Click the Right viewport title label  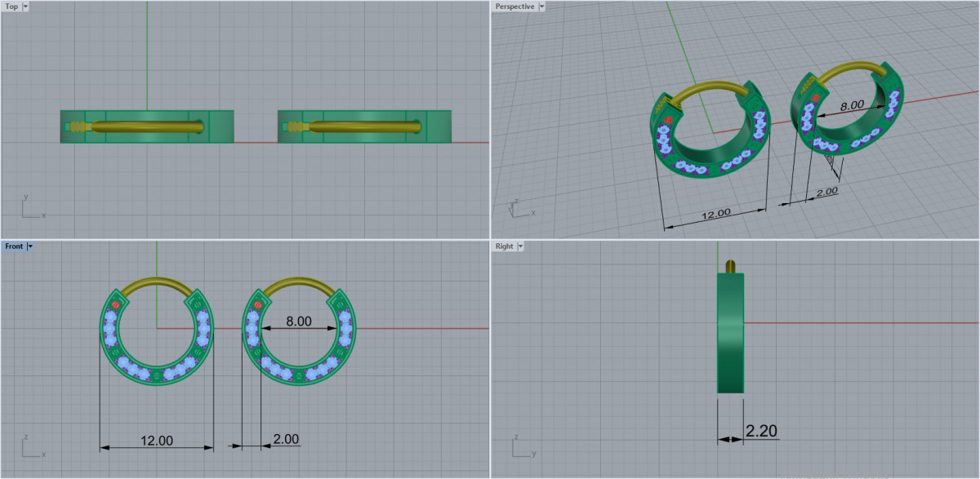click(504, 246)
